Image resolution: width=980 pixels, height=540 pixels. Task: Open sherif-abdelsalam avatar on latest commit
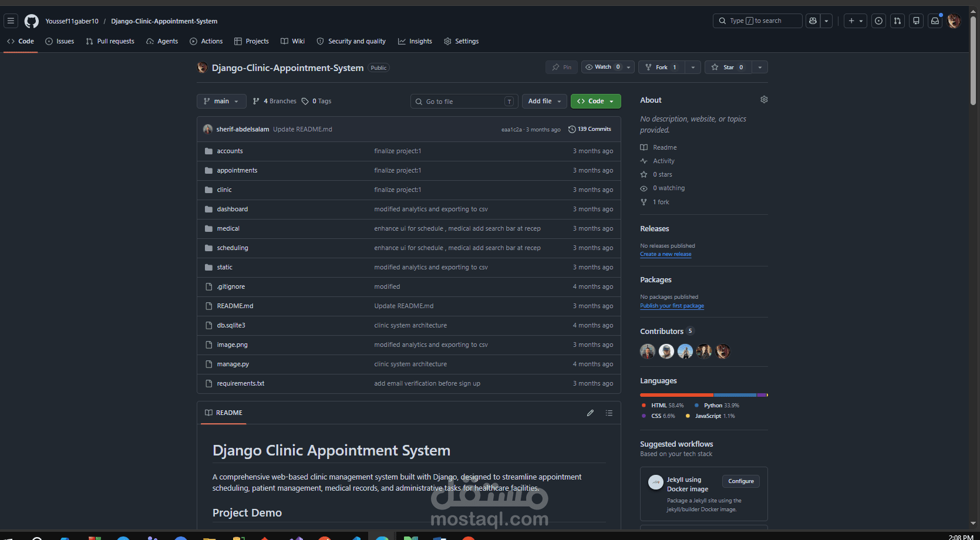pos(208,129)
